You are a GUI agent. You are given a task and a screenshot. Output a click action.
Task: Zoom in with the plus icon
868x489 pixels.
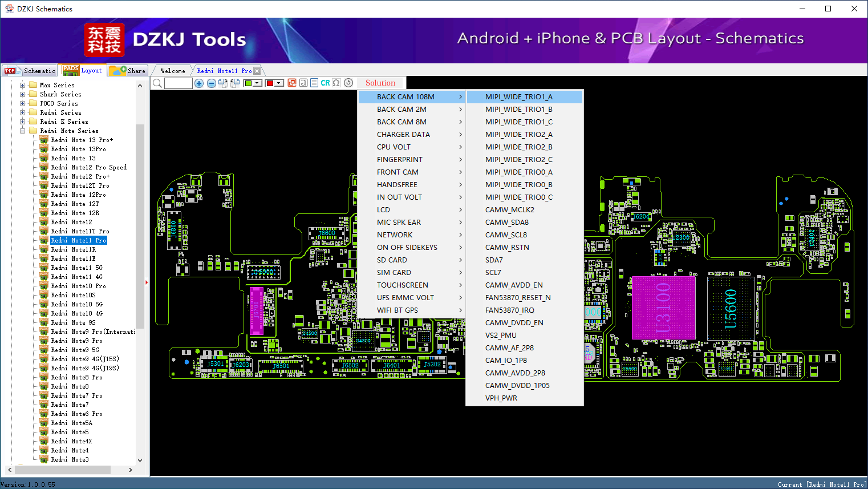click(199, 83)
